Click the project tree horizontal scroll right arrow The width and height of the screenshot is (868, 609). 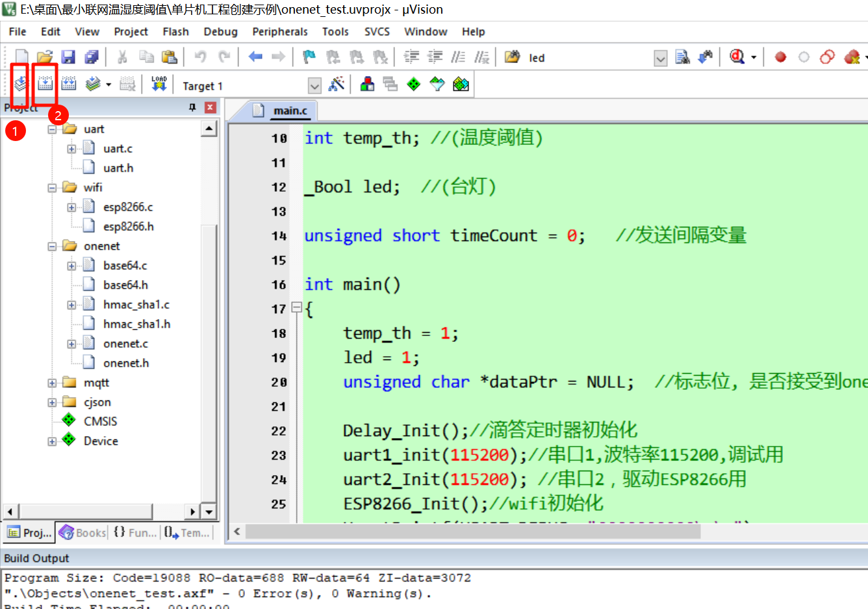tap(192, 512)
